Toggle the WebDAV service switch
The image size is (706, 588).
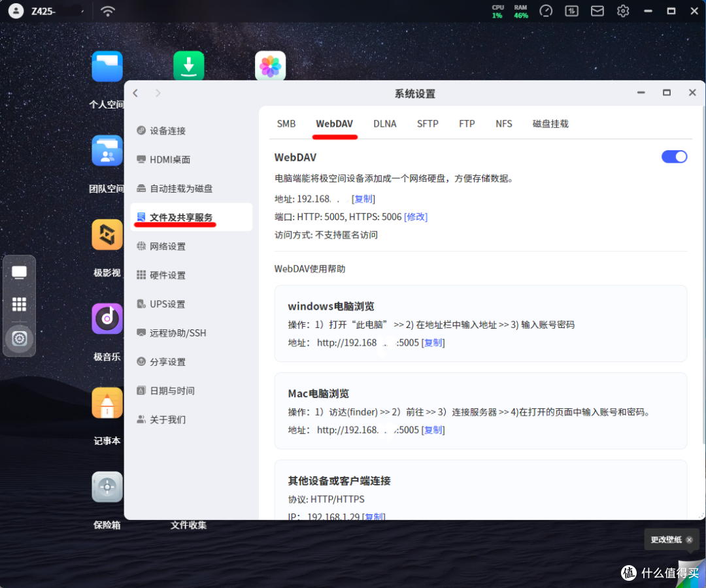tap(674, 157)
